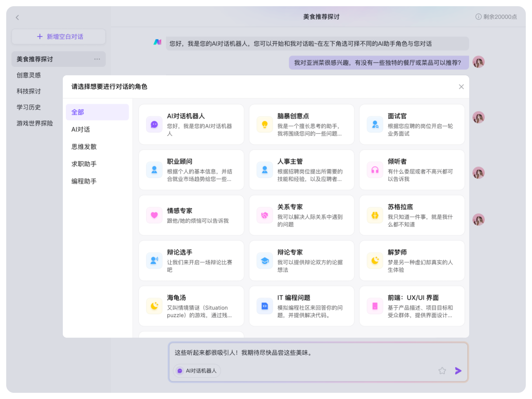
Task: Select the 全部 category filter
Action: pyautogui.click(x=97, y=112)
